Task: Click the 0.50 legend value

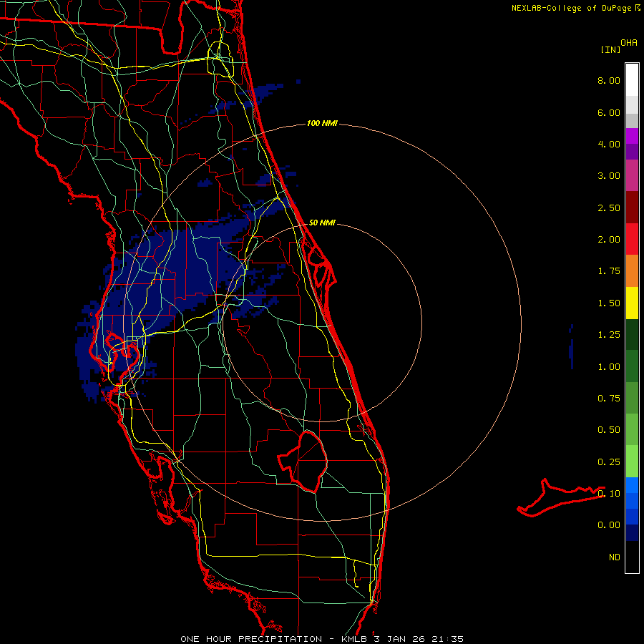Action: (x=609, y=430)
